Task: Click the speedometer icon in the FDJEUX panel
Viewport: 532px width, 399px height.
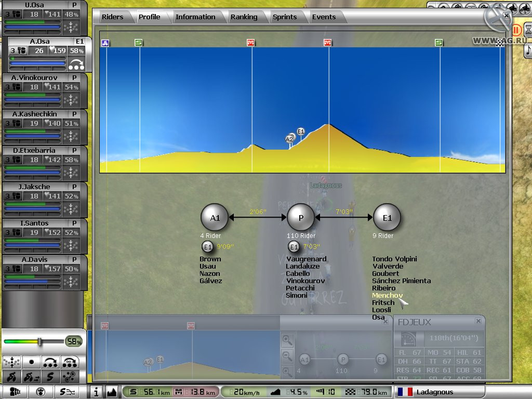Action: click(408, 339)
